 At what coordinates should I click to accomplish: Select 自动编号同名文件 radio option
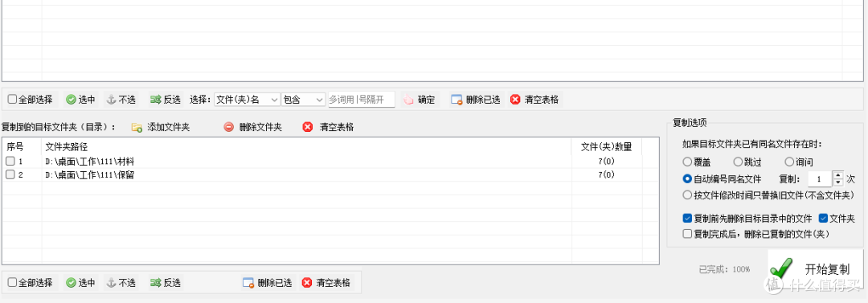(x=687, y=179)
